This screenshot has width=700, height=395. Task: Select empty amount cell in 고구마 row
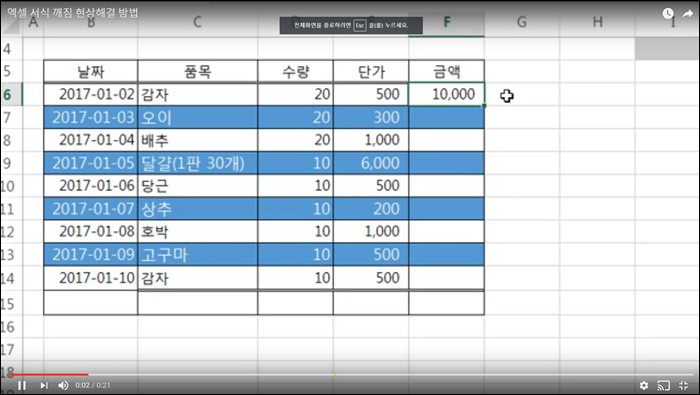tap(446, 254)
